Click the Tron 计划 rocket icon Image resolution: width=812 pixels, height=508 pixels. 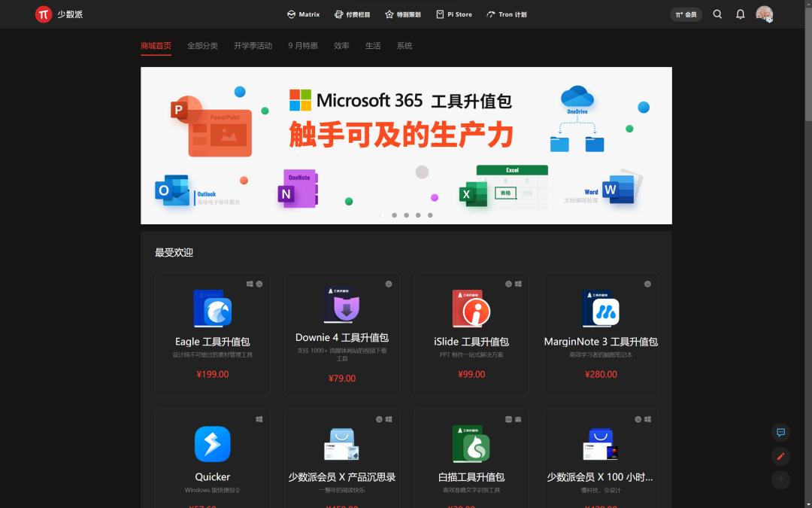coord(492,14)
